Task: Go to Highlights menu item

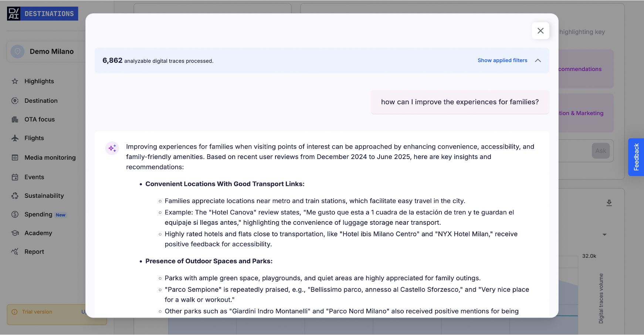Action: (x=39, y=81)
